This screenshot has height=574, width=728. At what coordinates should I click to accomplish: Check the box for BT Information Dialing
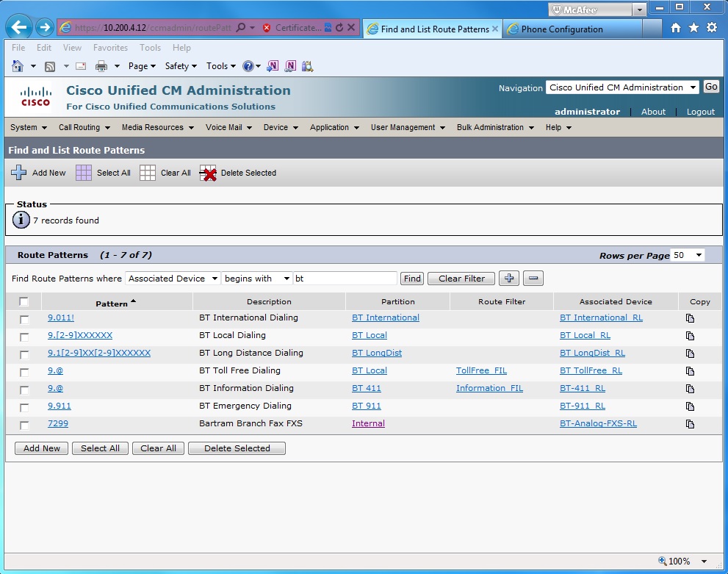(24, 390)
